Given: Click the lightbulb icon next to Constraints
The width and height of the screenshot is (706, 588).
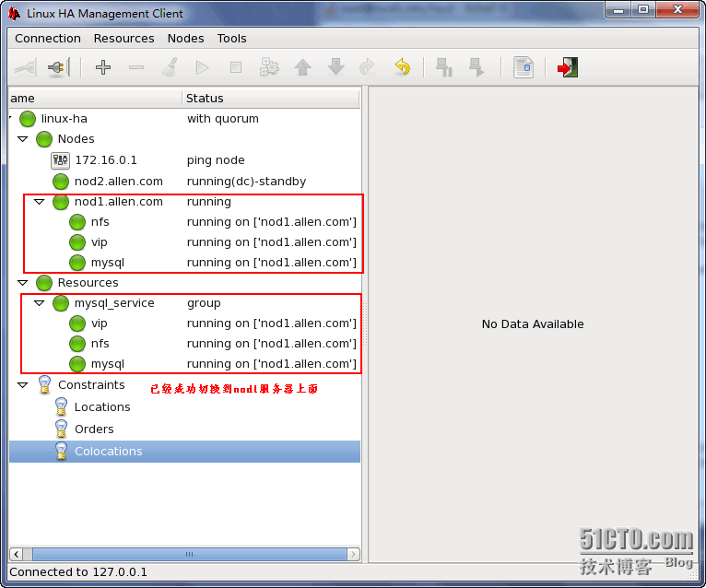Looking at the screenshot, I should [44, 385].
